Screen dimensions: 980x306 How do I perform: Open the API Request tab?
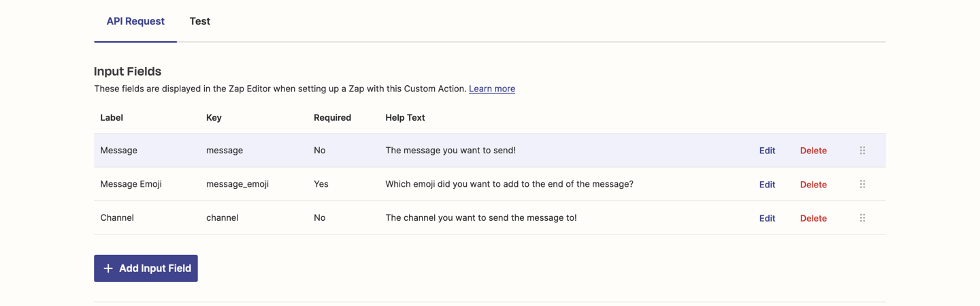point(135,21)
